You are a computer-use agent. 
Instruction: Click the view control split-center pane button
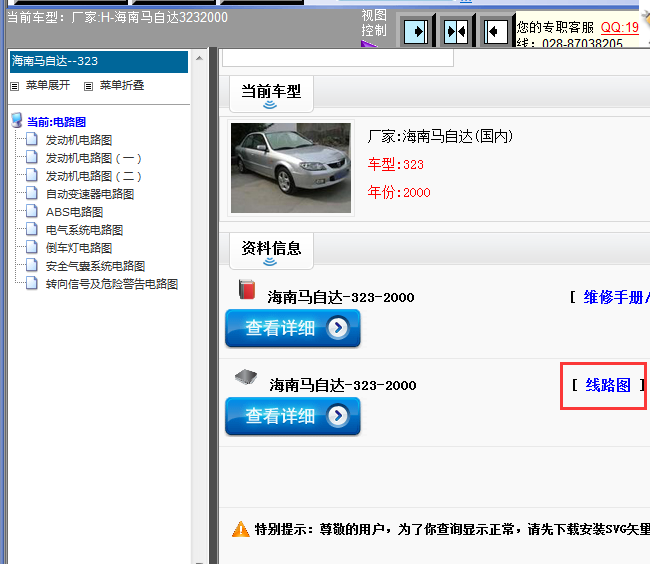(x=456, y=31)
